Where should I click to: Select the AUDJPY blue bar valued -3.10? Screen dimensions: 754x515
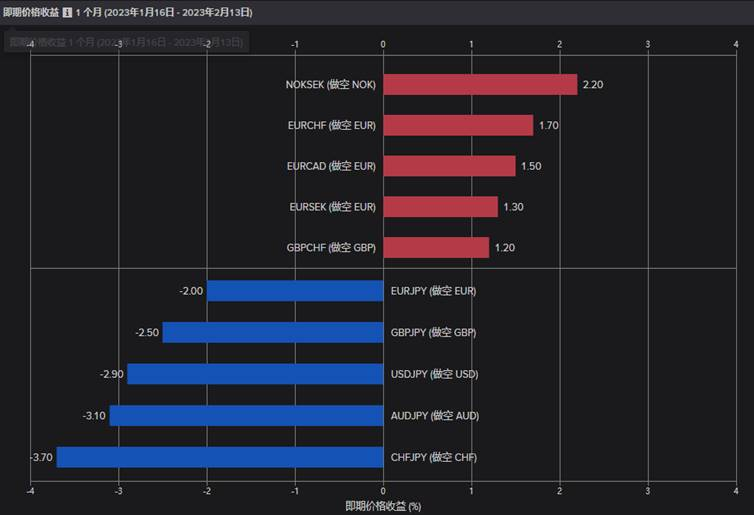tap(246, 415)
